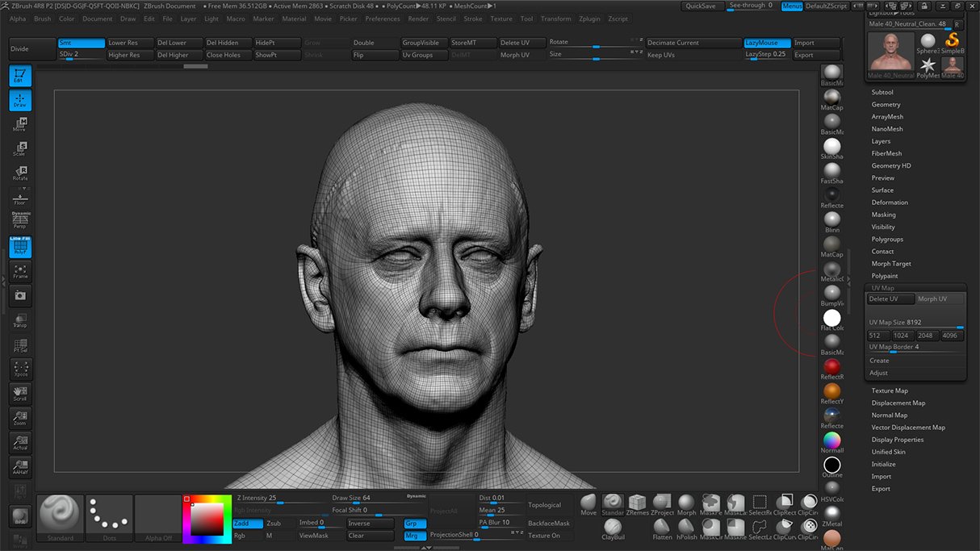980x551 pixels.
Task: Expand the Displacement Map section
Action: pos(898,403)
